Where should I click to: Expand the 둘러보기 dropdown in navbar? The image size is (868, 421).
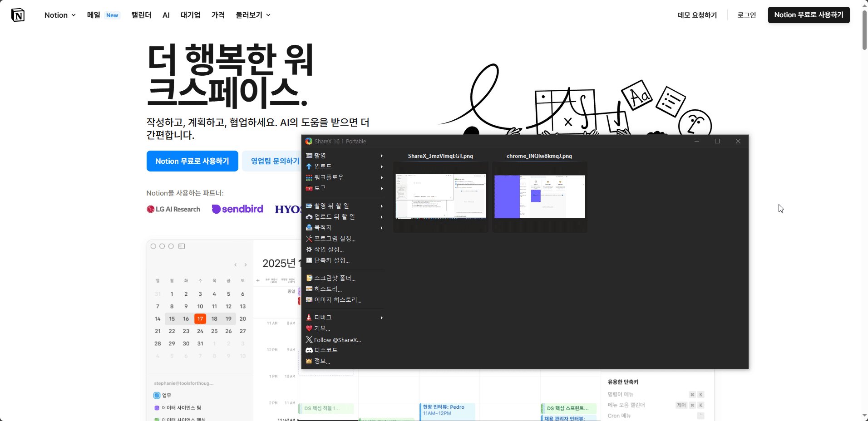pos(253,15)
